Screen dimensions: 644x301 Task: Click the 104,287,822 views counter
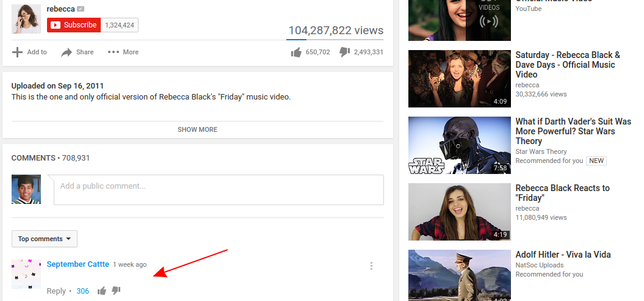(336, 31)
